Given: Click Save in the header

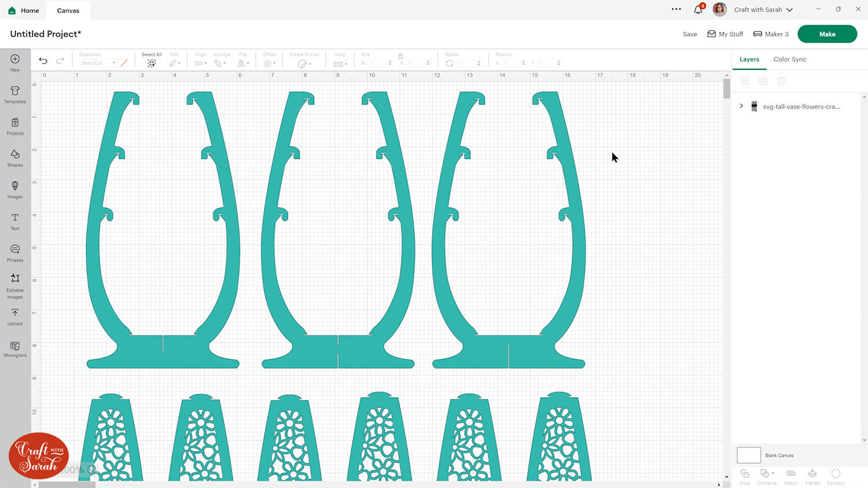Looking at the screenshot, I should pyautogui.click(x=690, y=34).
